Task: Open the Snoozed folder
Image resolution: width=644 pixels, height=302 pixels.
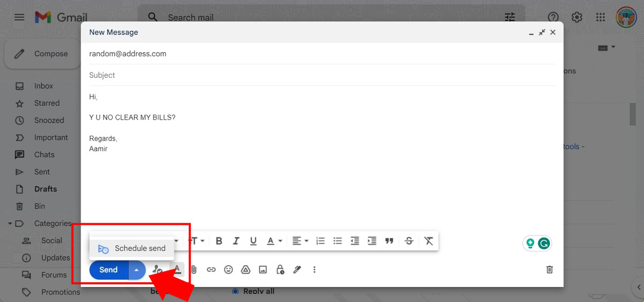Action: 49,120
